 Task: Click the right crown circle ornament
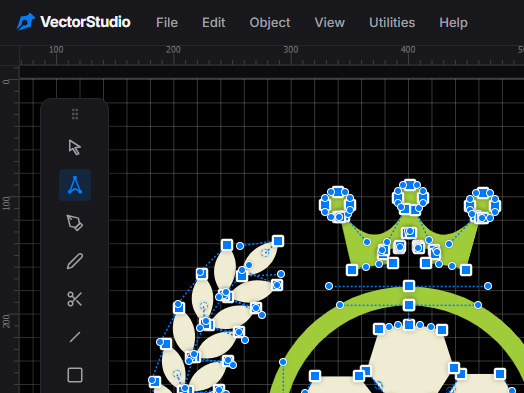482,205
